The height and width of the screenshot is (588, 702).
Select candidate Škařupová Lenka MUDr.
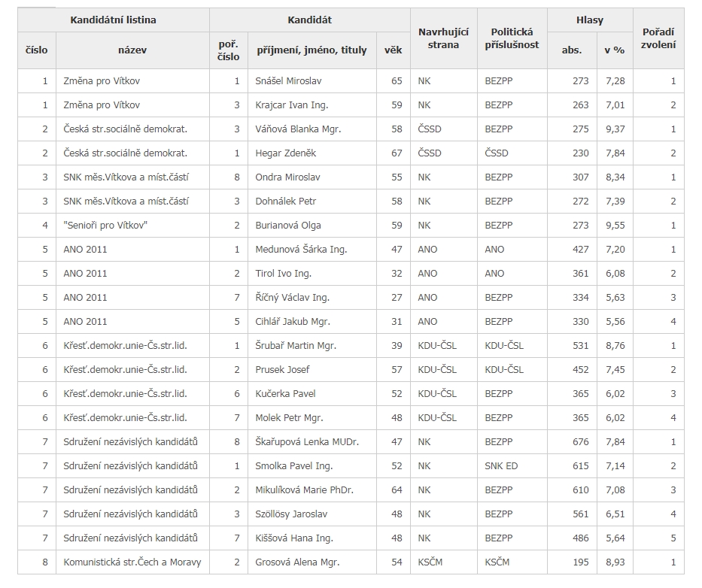click(302, 442)
